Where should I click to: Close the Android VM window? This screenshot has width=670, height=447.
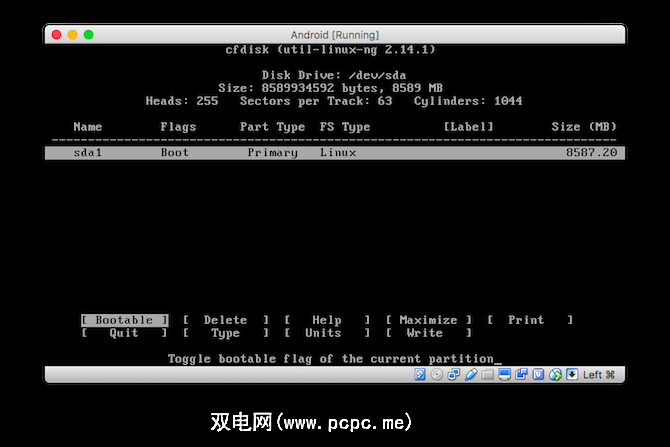pyautogui.click(x=56, y=35)
